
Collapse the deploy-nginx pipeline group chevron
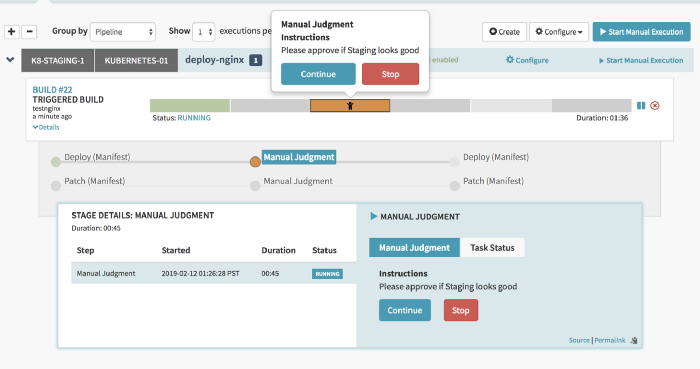pyautogui.click(x=10, y=60)
